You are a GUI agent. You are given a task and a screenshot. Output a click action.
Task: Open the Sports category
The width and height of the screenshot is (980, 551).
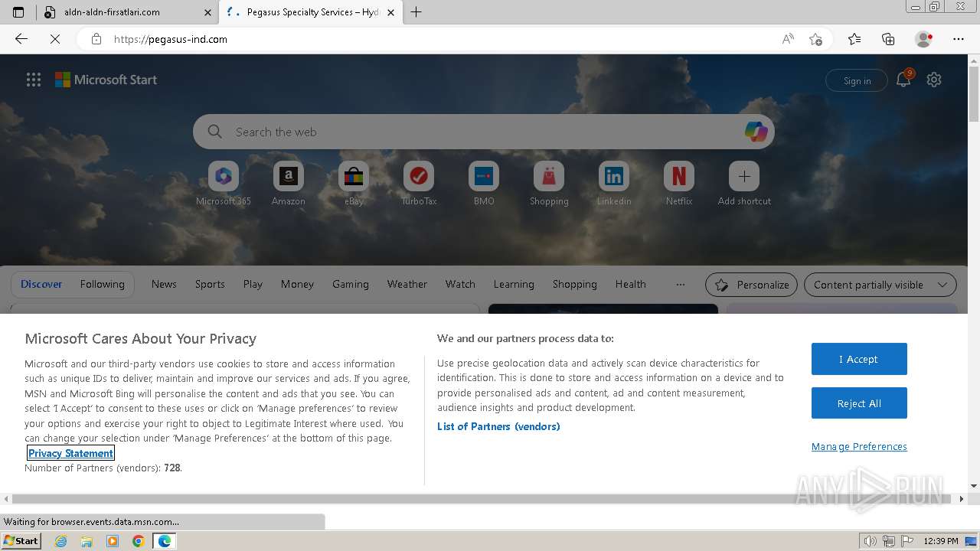pos(210,284)
